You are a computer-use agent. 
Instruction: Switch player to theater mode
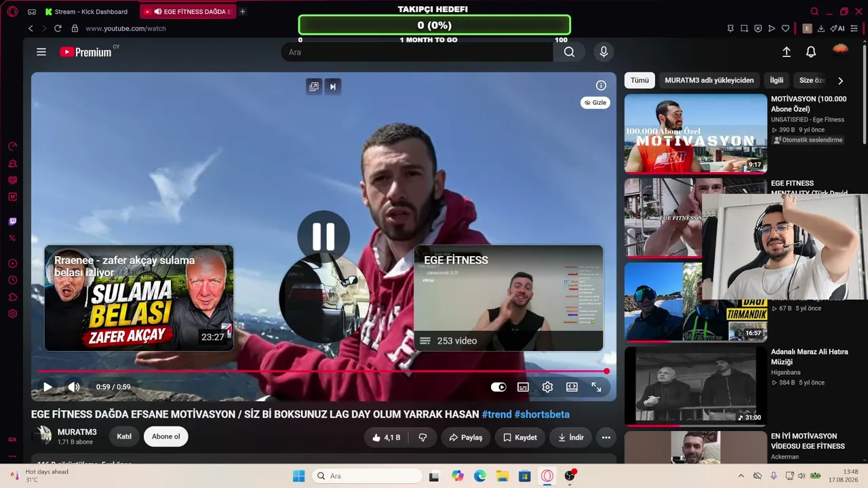point(572,387)
